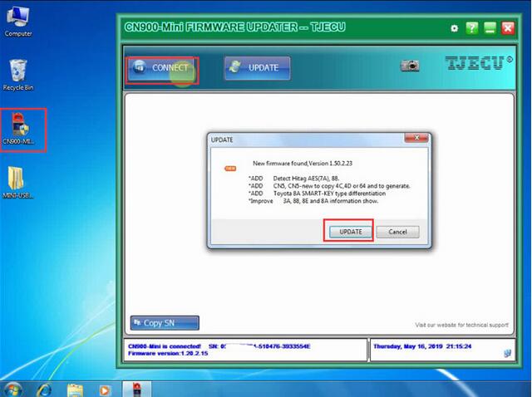Click the 'Toyota 8A SMART-KEY type differentiation' line
The height and width of the screenshot is (397, 532).
pyautogui.click(x=329, y=194)
